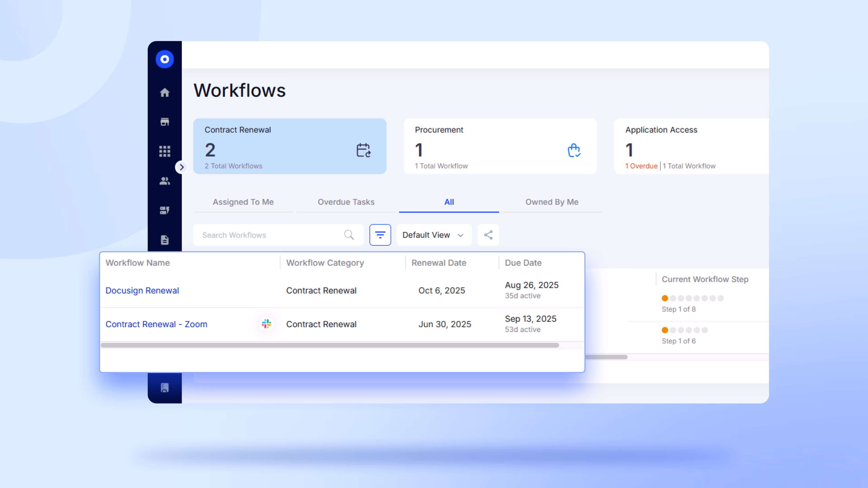
Task: Open the Contract Renewal - Zoom link
Action: click(156, 324)
